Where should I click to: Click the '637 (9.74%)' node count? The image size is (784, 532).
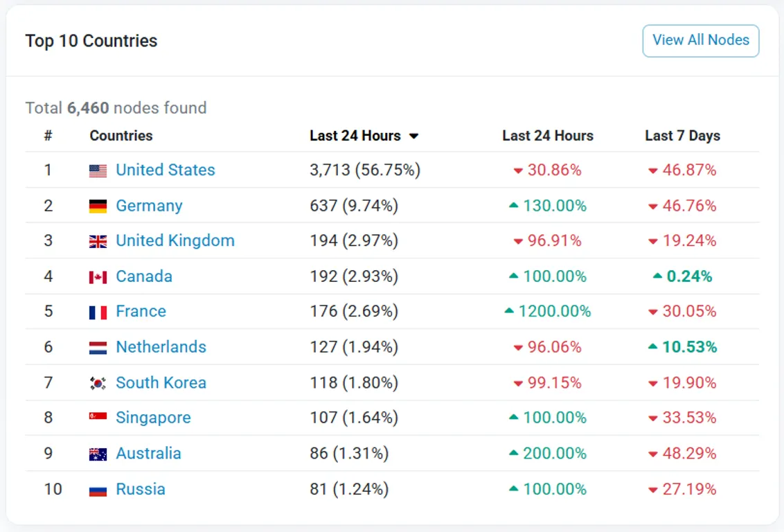click(354, 206)
